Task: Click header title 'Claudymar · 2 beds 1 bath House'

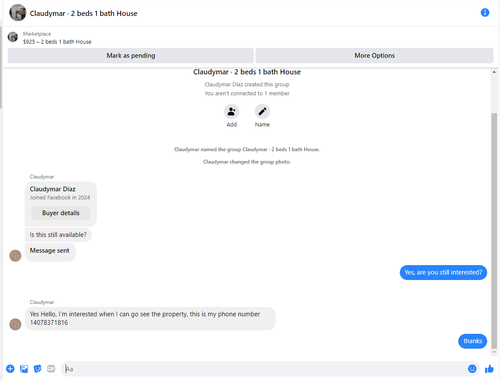Action: click(x=83, y=13)
